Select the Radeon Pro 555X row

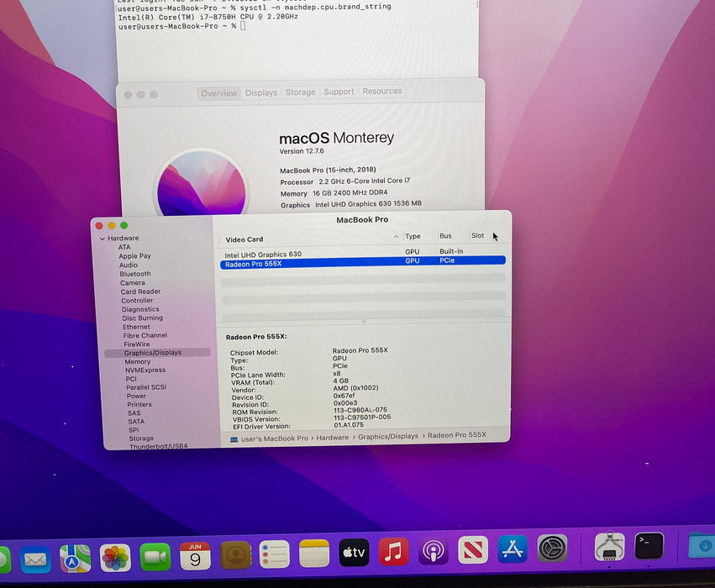[363, 263]
